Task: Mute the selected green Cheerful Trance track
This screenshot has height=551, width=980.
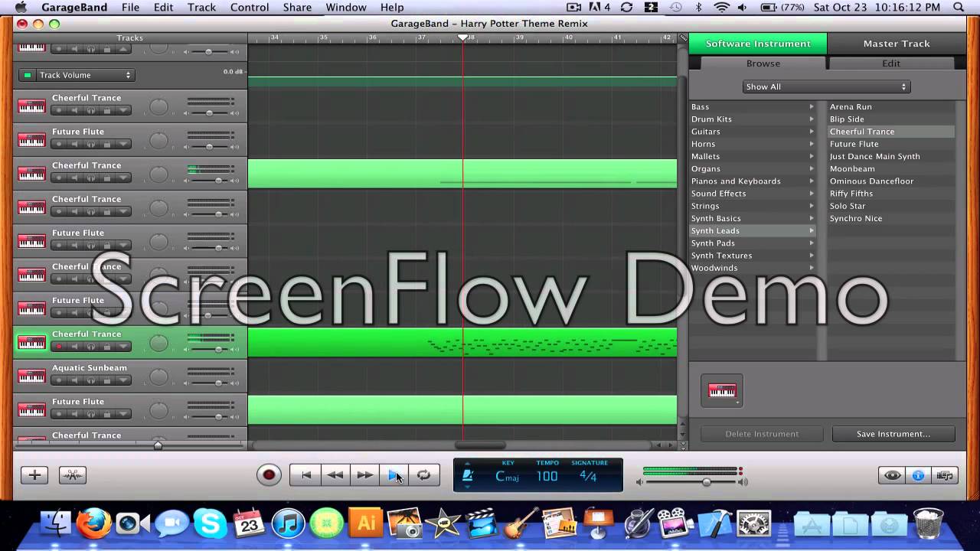Action: (x=74, y=347)
